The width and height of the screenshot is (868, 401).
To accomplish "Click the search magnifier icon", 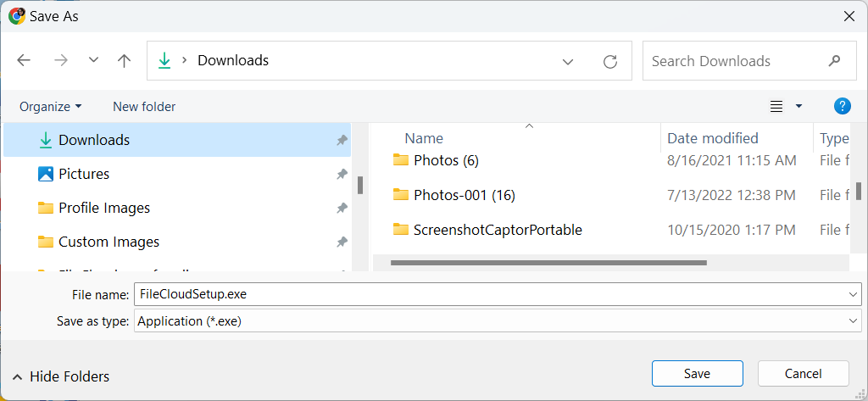I will (x=835, y=61).
